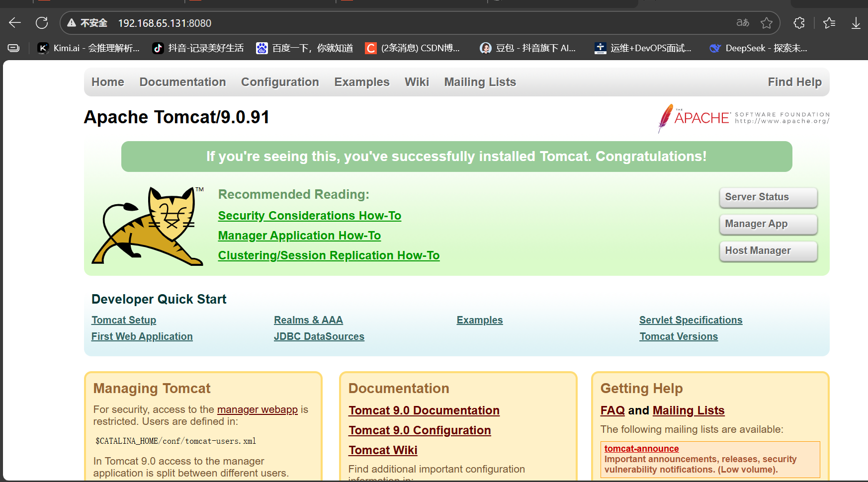This screenshot has width=868, height=482.
Task: Click the Manager App button
Action: tap(768, 224)
